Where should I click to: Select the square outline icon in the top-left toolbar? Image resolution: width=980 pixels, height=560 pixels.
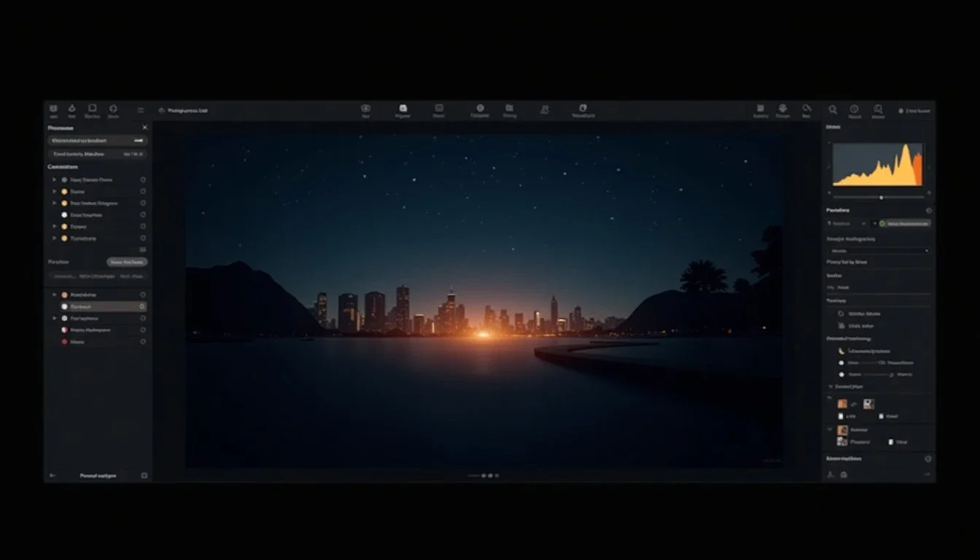tap(93, 108)
